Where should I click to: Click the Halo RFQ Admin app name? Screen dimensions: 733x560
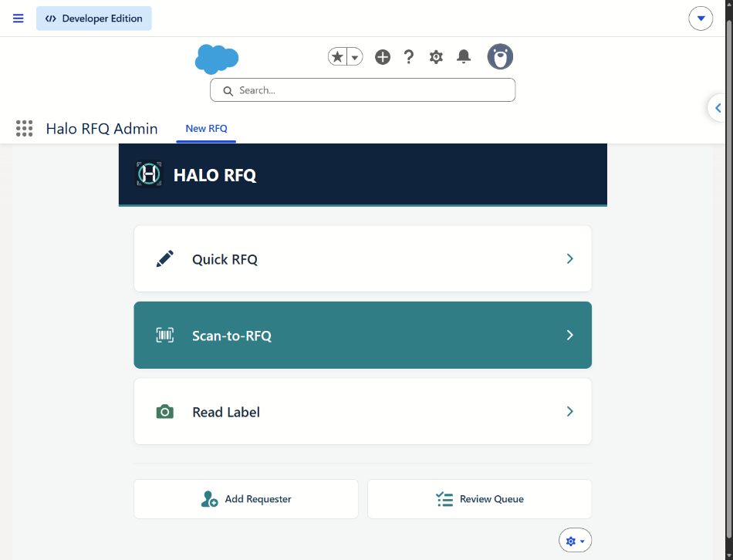coord(102,129)
